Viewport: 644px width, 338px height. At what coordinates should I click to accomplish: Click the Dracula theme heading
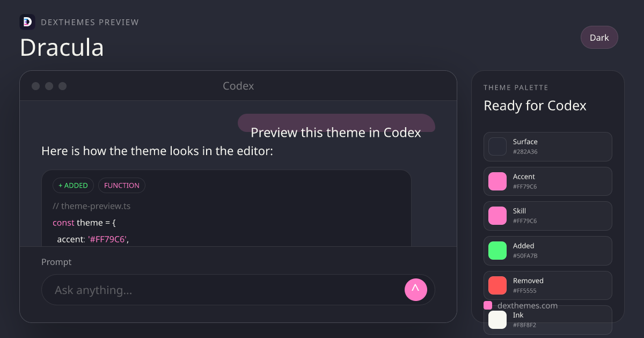click(62, 47)
